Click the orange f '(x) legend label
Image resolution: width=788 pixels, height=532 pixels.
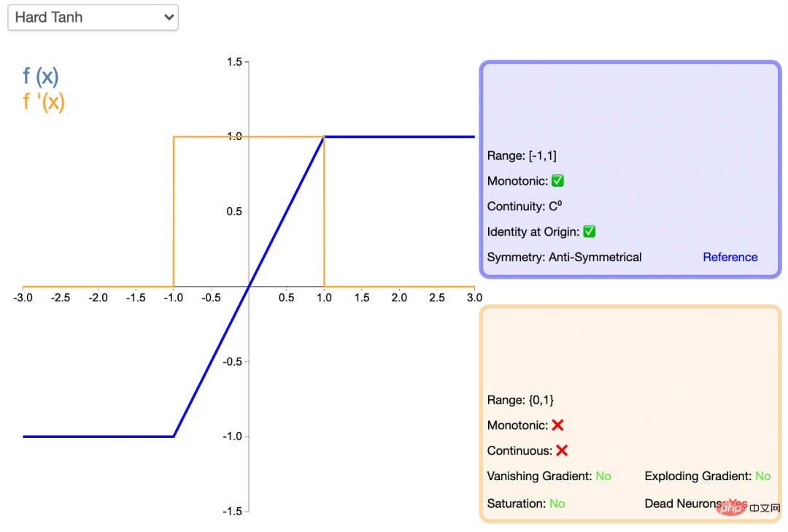[x=44, y=102]
